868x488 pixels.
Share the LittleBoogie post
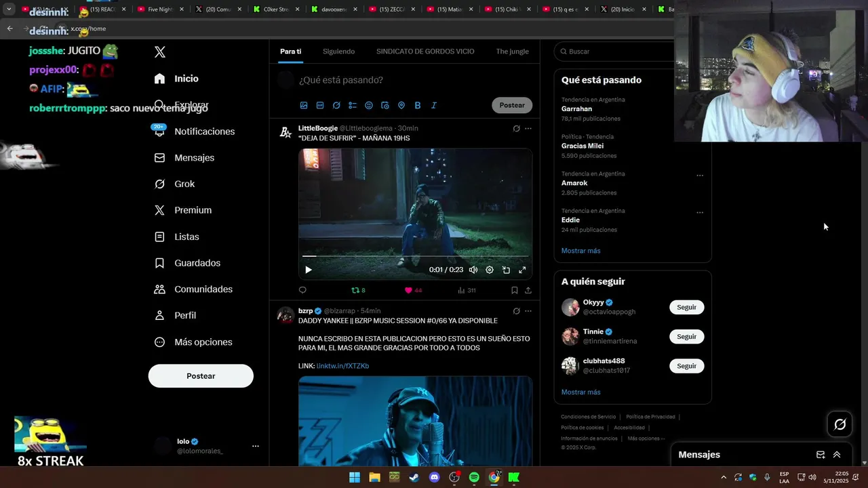[528, 290]
